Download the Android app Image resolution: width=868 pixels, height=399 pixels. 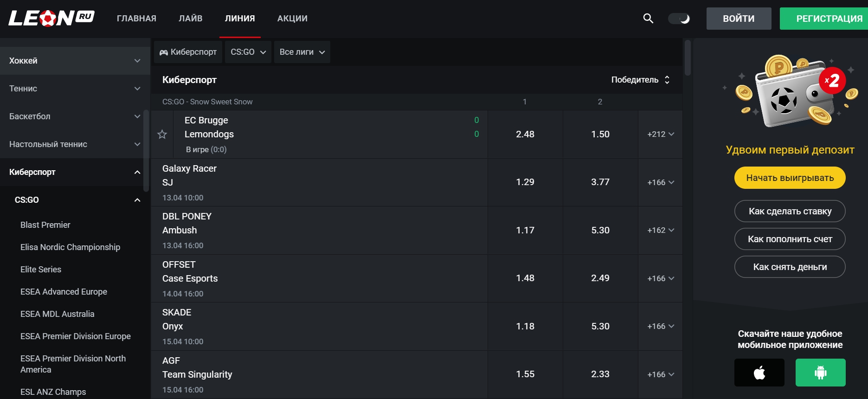coord(820,373)
